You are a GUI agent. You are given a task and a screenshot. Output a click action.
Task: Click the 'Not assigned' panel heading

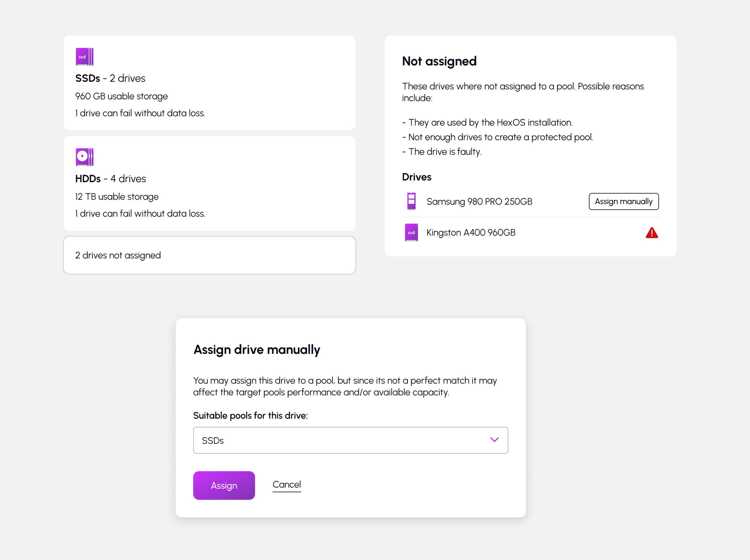(x=439, y=61)
